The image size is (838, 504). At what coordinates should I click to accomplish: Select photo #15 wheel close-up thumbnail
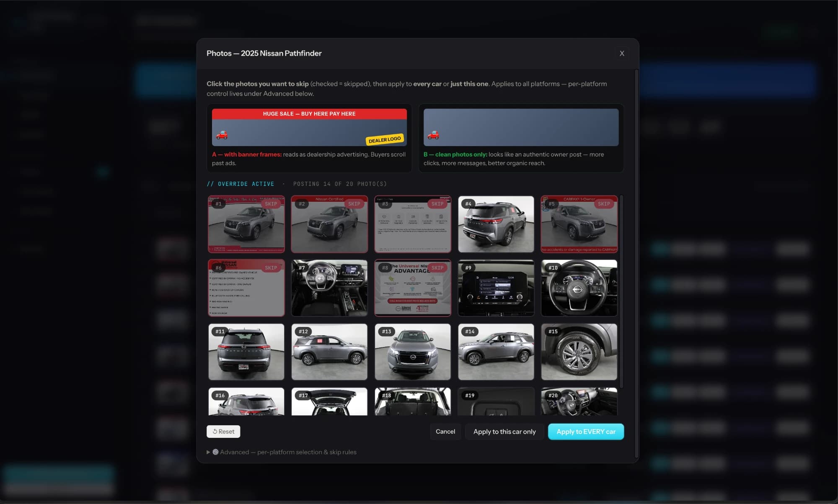click(x=579, y=352)
